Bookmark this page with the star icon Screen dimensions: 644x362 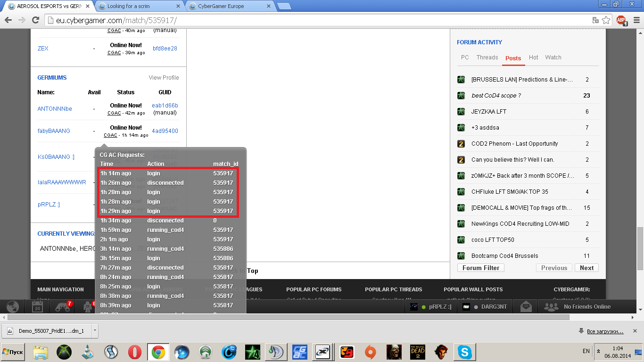coord(606,20)
